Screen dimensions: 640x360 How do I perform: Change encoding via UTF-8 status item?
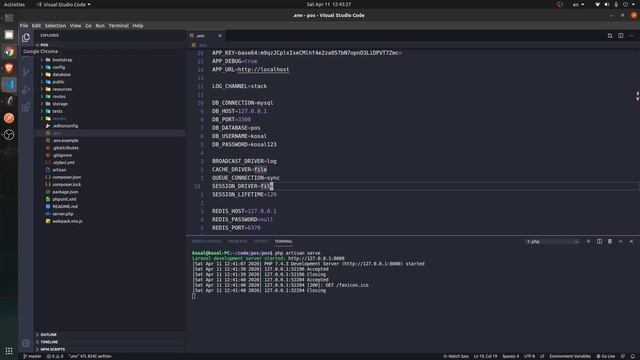pos(529,356)
